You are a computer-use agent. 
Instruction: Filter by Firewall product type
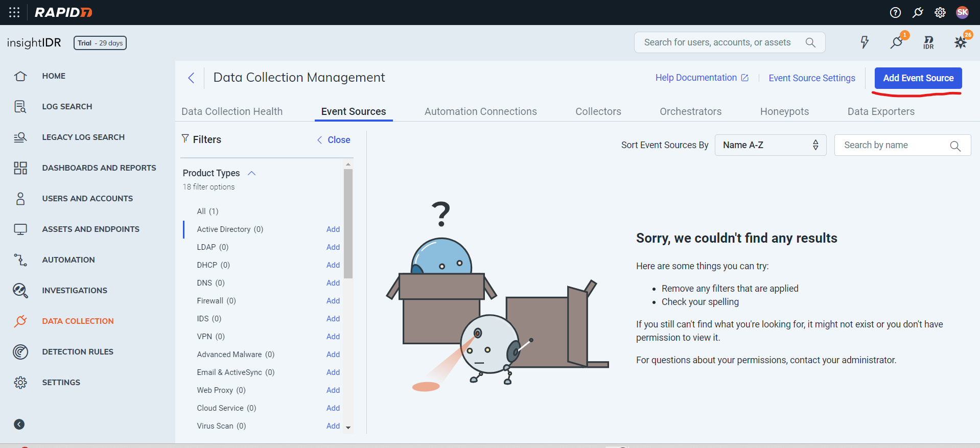click(x=216, y=301)
